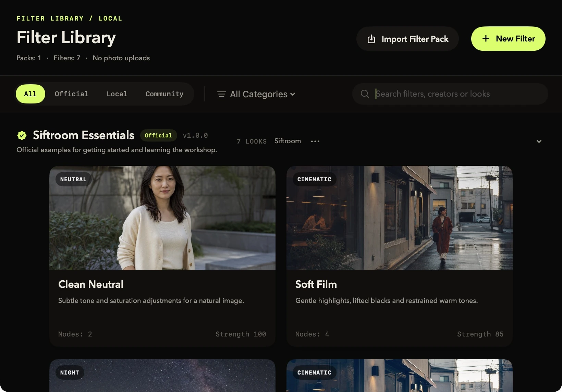The image size is (562, 392).
Task: Open the Clean Neutral filter thumbnail
Action: click(162, 218)
